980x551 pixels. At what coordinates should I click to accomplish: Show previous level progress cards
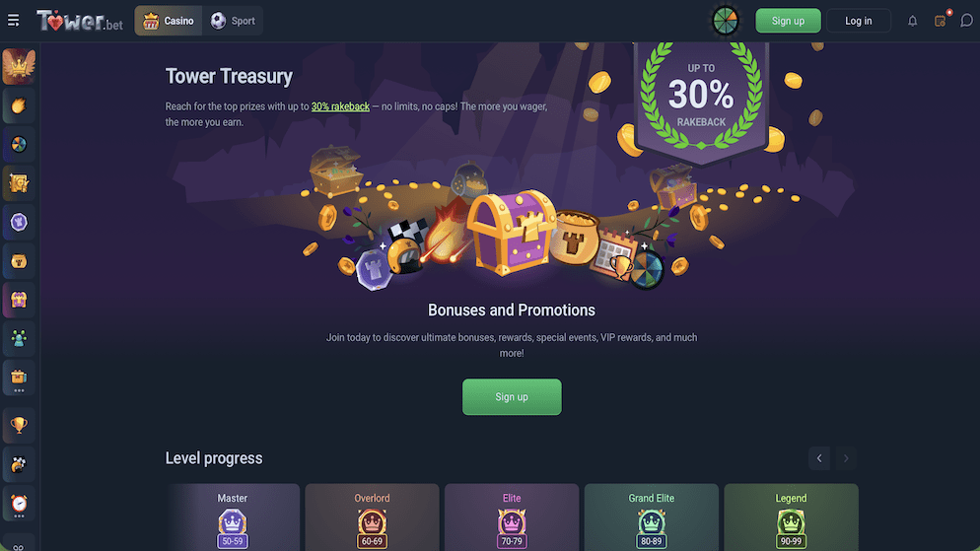point(818,458)
